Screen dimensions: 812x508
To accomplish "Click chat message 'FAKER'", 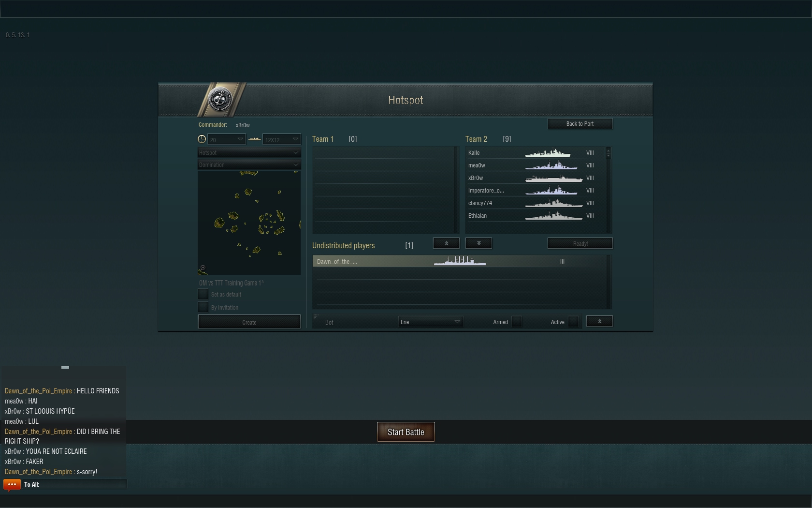I will click(x=34, y=462).
